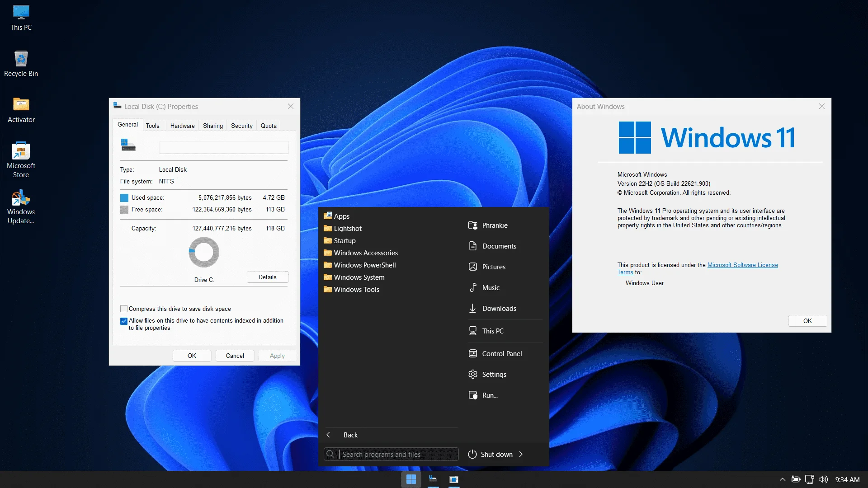Click Cancel in Local Disk Properties
Image resolution: width=868 pixels, height=488 pixels.
tap(235, 356)
